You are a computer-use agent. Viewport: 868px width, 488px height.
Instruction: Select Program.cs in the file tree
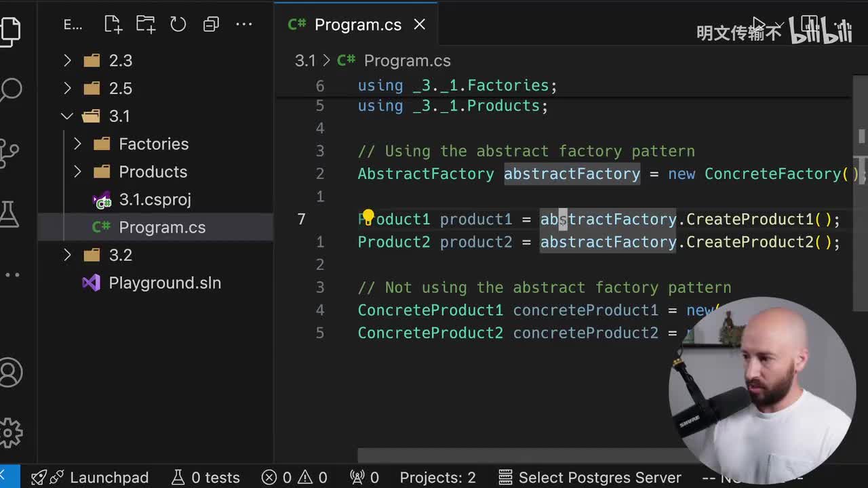156,227
